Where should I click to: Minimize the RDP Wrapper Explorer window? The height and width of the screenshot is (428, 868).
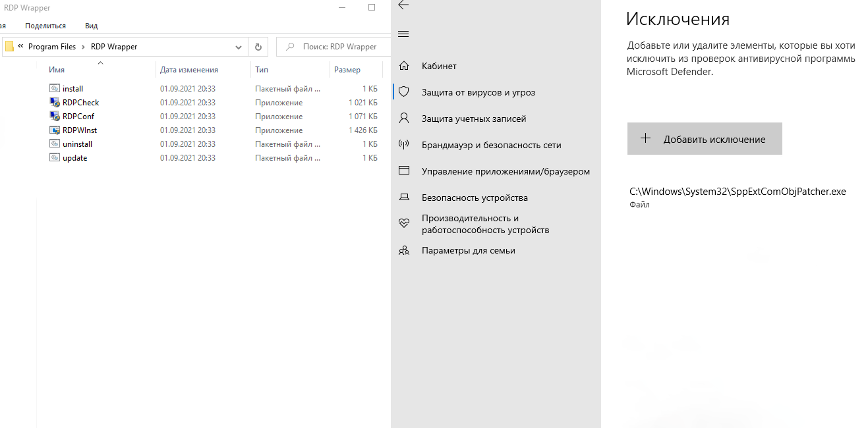tap(342, 7)
